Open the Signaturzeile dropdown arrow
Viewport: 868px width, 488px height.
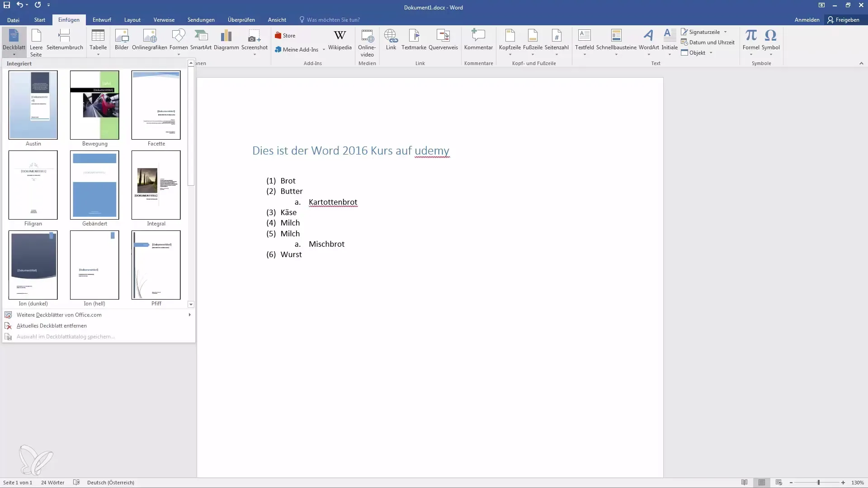[x=725, y=32]
